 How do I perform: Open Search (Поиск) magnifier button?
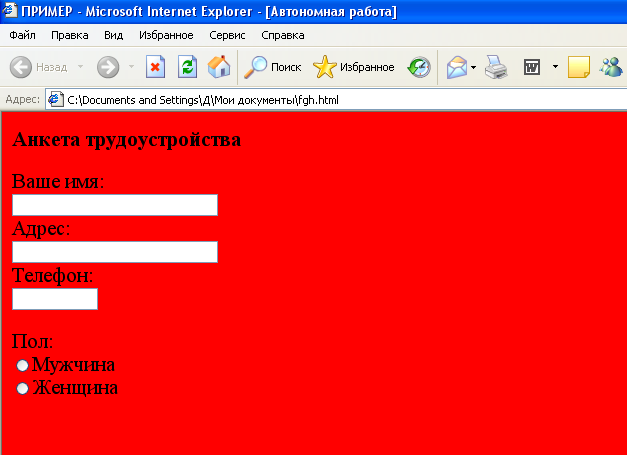pyautogui.click(x=272, y=67)
